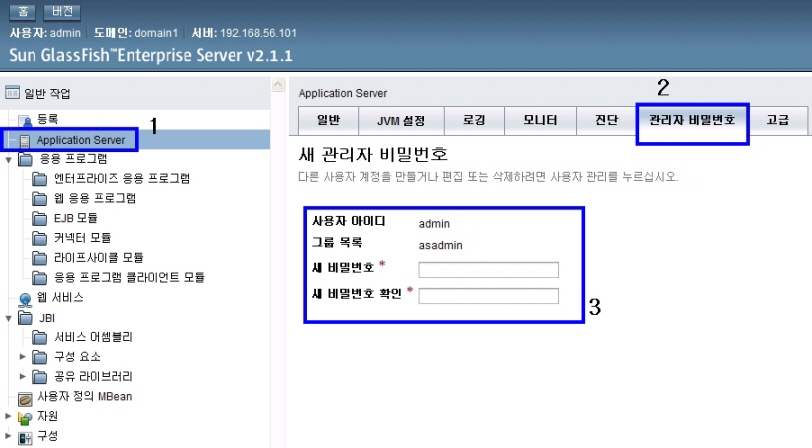This screenshot has width=812, height=448.
Task: Click the 커넥터 모듈 folder icon
Action: point(39,238)
